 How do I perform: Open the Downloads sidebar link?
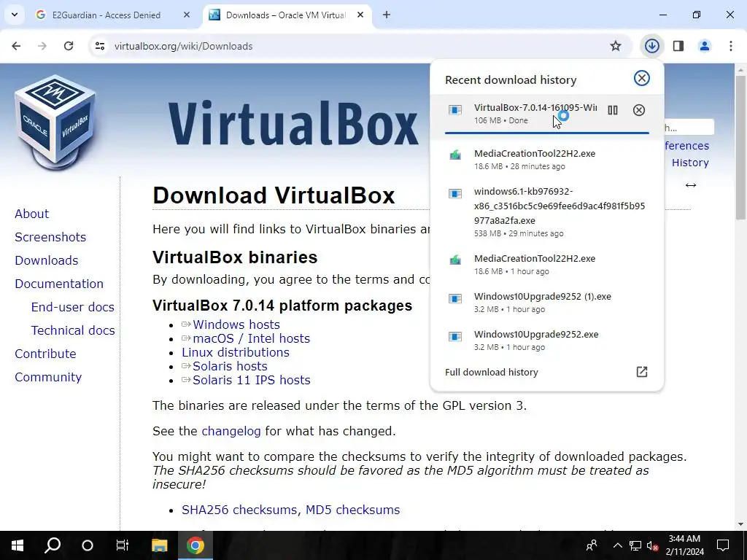click(x=47, y=260)
